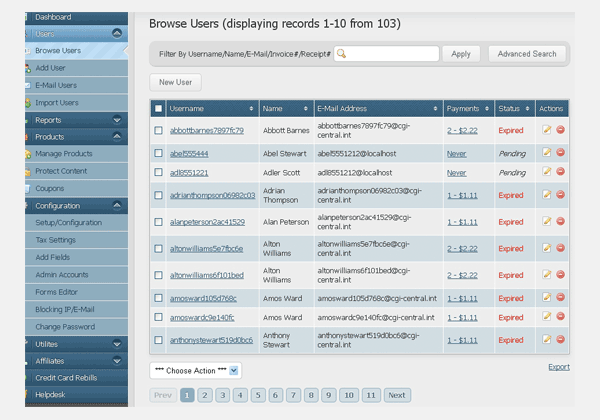Open the Choose Action dropdown

coord(196,370)
